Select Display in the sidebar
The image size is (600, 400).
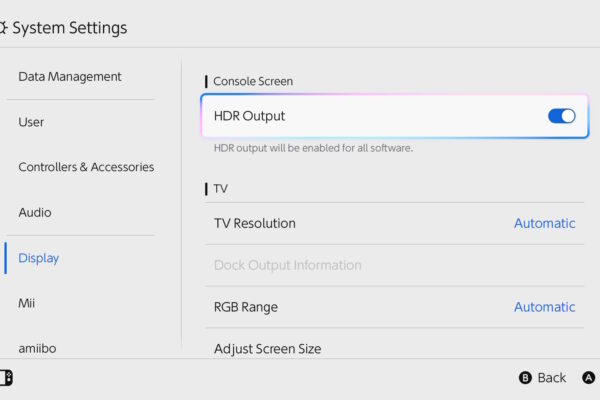(38, 258)
